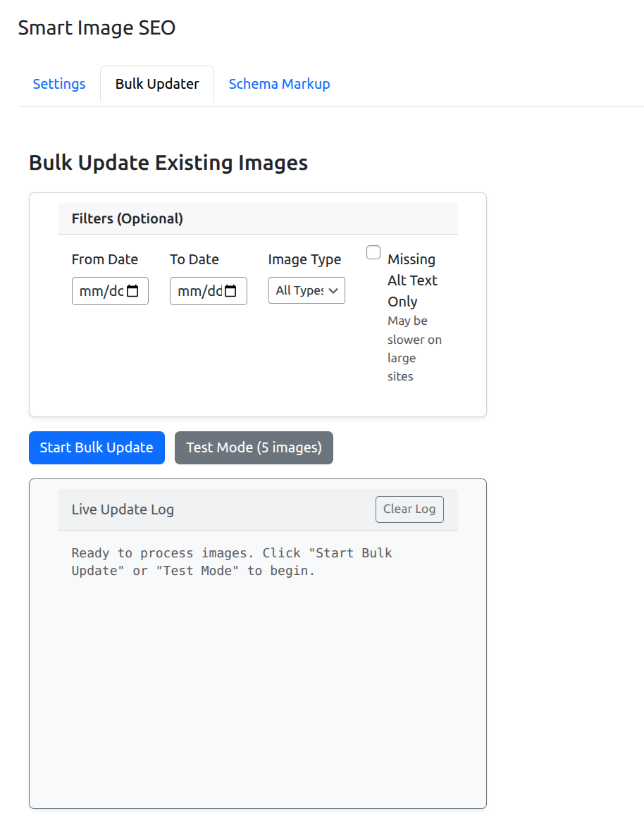The height and width of the screenshot is (835, 644).
Task: Click the Smart Image SEO page title
Action: click(x=97, y=28)
